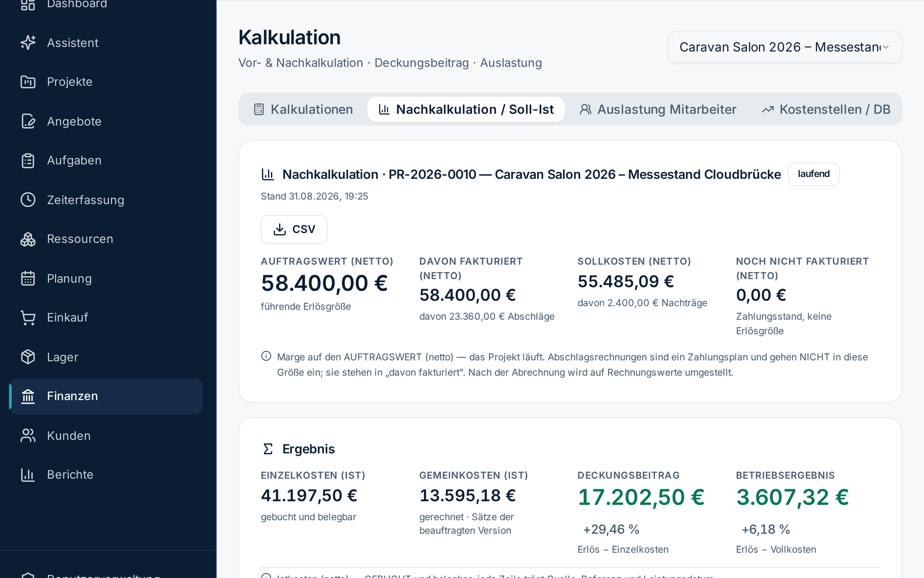Click the Zeiterfassung clock icon
This screenshot has height=578, width=924.
(x=28, y=200)
